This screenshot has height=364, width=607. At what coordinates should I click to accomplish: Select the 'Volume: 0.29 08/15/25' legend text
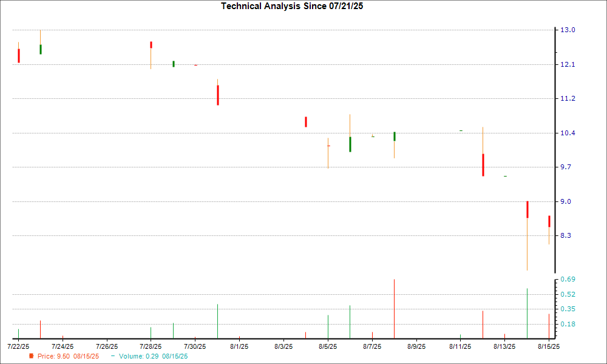[154, 356]
